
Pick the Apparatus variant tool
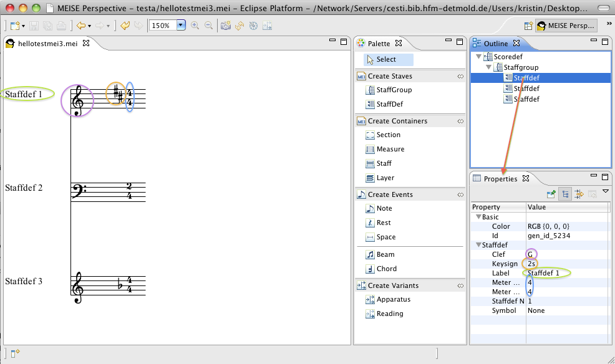393,299
